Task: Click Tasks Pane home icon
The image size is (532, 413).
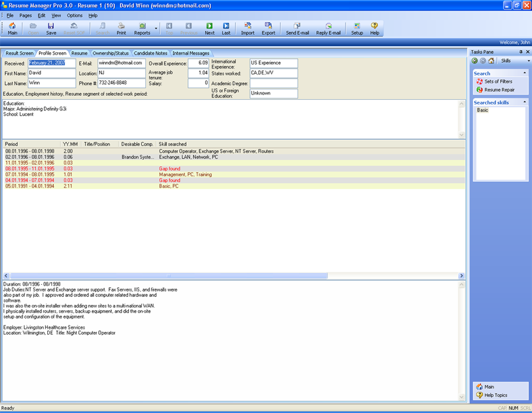Action: [x=491, y=61]
